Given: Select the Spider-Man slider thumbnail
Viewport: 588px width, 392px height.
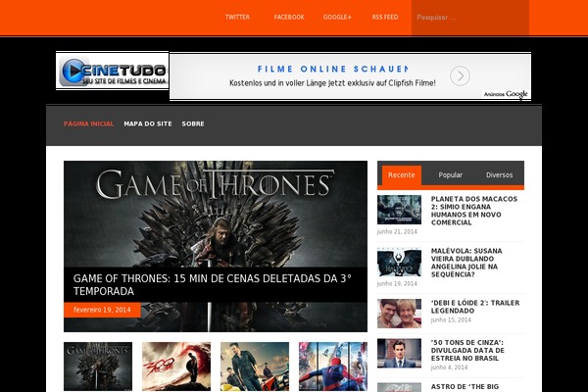Looking at the screenshot, I should [333, 367].
